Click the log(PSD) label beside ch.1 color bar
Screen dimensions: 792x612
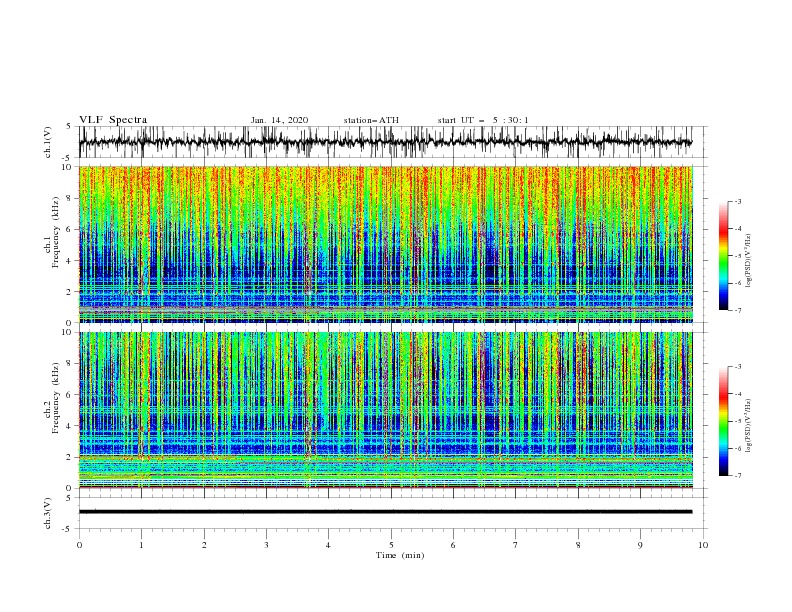(749, 261)
